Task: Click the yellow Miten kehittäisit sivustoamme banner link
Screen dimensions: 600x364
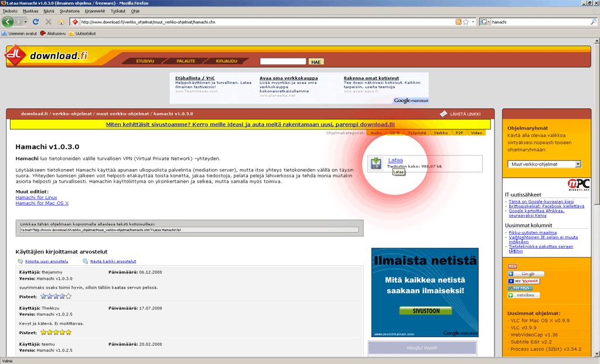Action: click(250, 124)
